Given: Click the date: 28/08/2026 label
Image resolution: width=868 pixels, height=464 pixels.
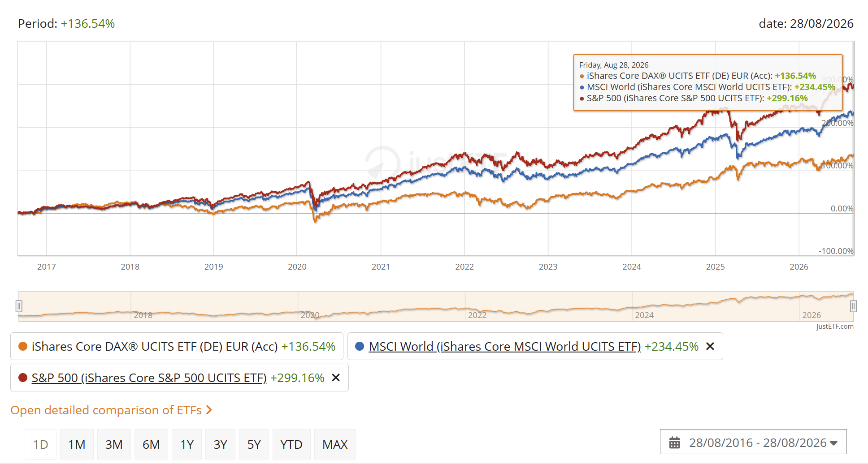Looking at the screenshot, I should 806,24.
